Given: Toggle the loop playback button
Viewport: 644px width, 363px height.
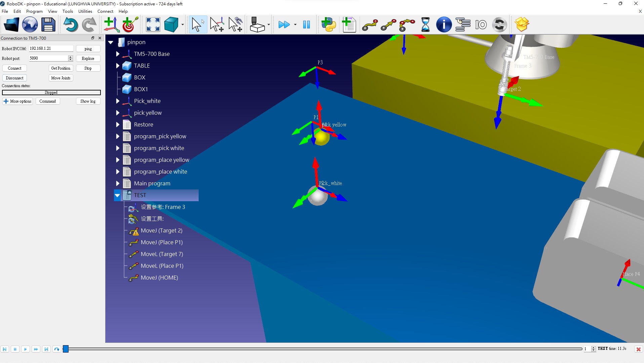Looking at the screenshot, I should click(57, 349).
